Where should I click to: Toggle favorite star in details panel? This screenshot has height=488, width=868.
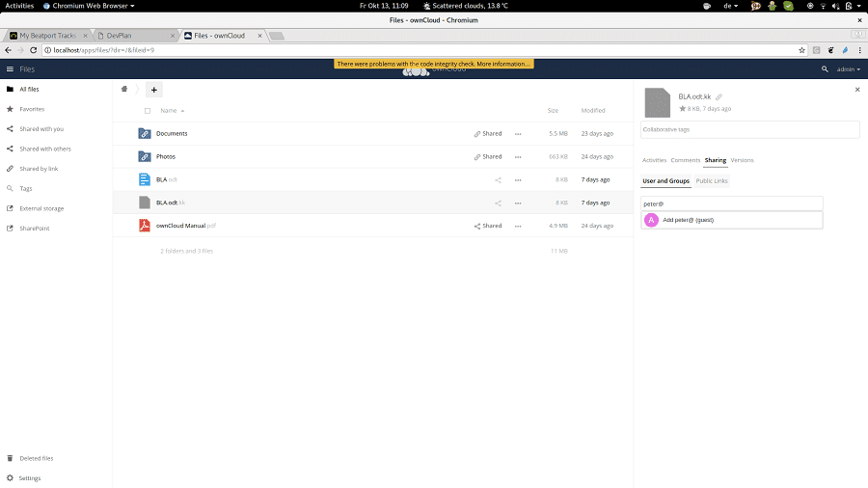[x=683, y=108]
